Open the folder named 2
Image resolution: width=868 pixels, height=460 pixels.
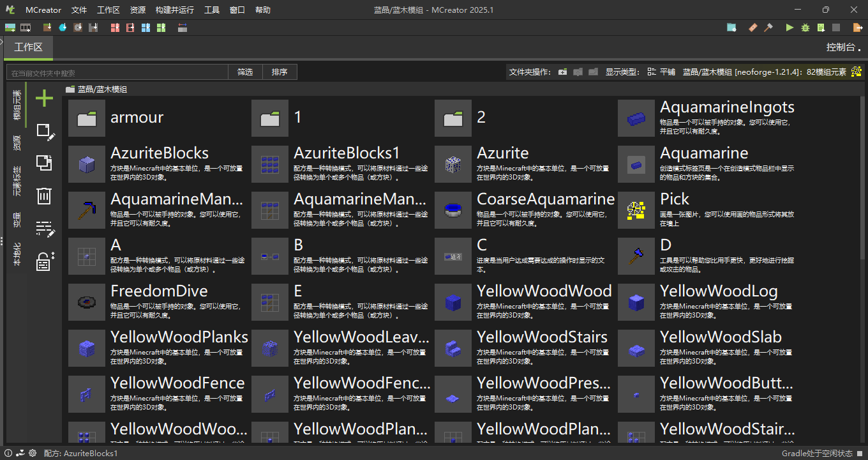tap(526, 118)
